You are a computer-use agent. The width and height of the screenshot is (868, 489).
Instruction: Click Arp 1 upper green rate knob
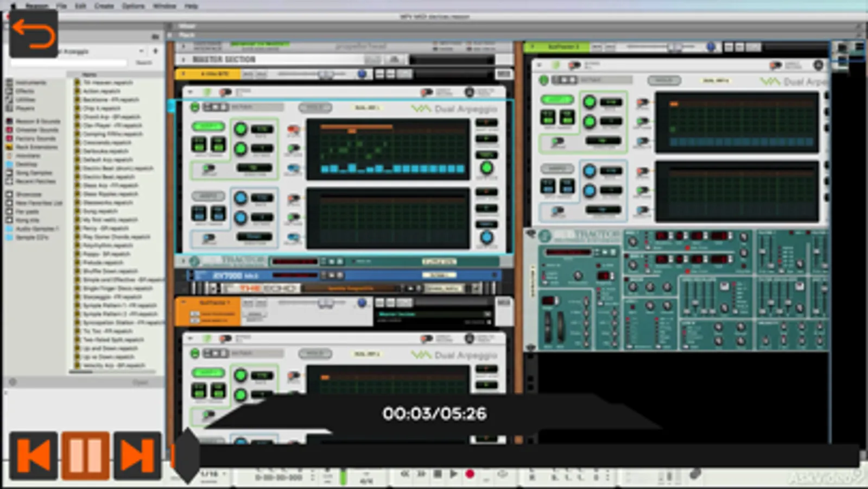(240, 129)
